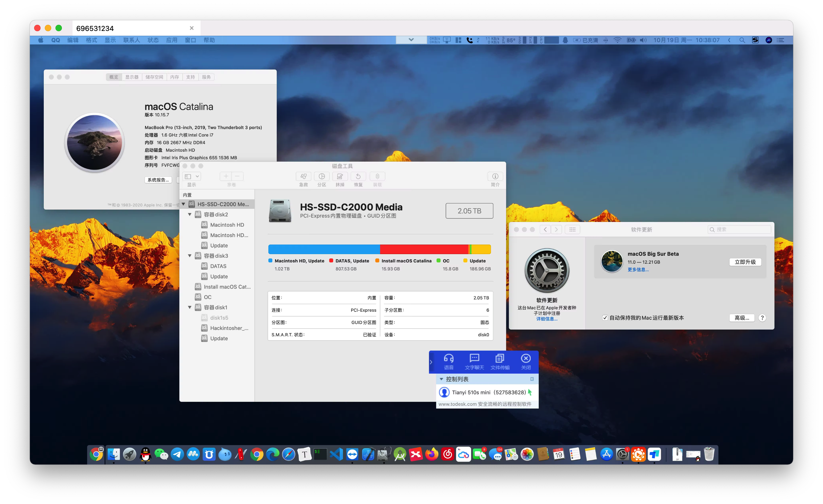Open Apple menu in remote menu bar
This screenshot has width=823, height=504.
(x=41, y=40)
